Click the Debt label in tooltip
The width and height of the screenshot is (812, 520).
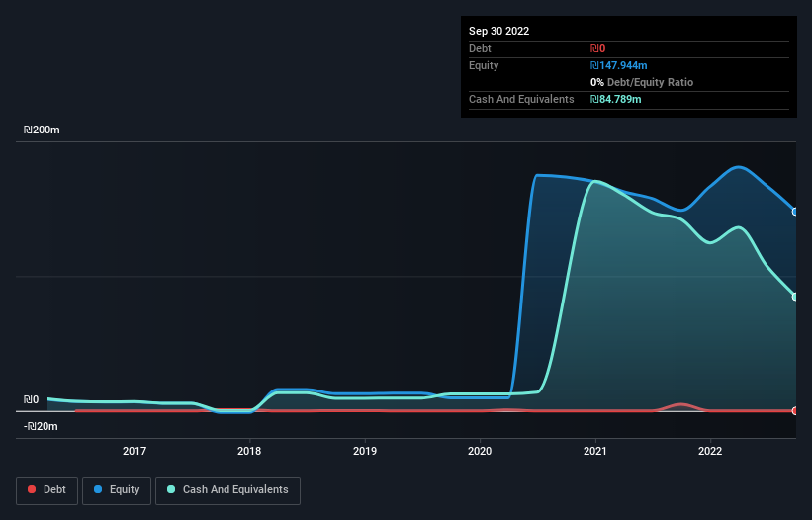[480, 48]
